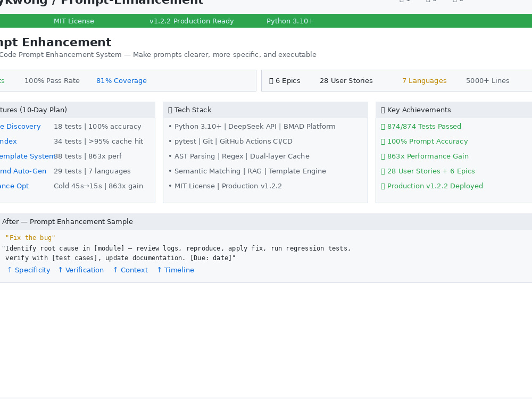Click the marker icon before 863x Performance Gain
This screenshot has width=532, height=399.
coord(383,156)
